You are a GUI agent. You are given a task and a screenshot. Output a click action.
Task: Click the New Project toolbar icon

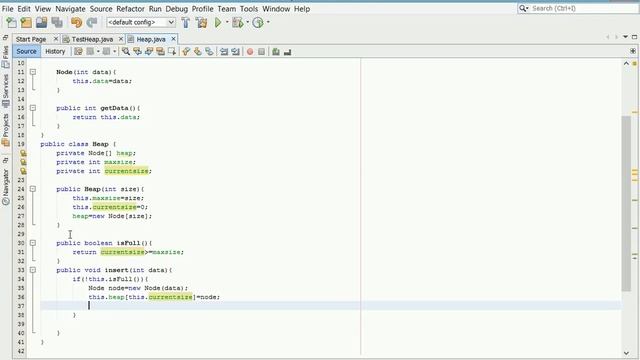(x=26, y=22)
